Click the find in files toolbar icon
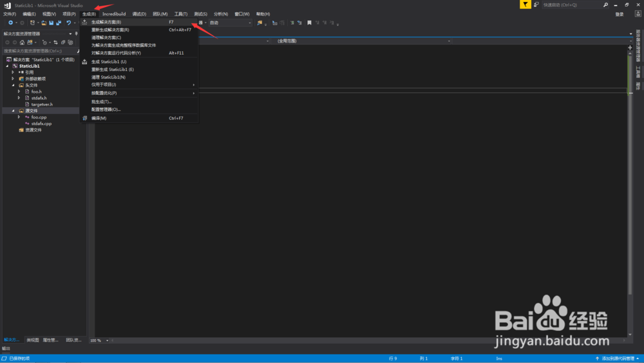Screen dimensions: 644x363 pyautogui.click(x=259, y=23)
